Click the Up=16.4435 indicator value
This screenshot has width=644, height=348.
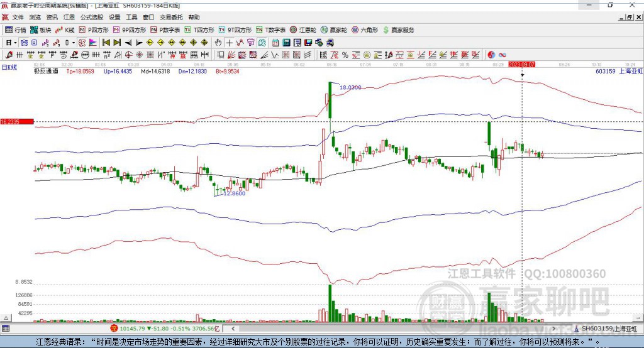tap(118, 72)
